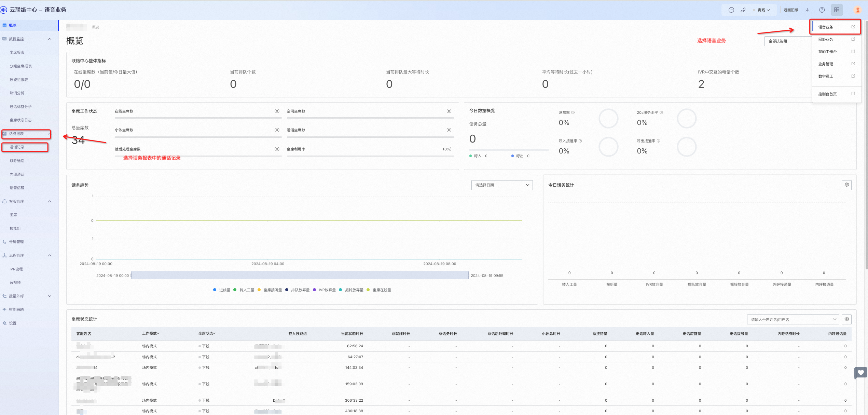Open the 请选择日期 date dropdown
The image size is (868, 415).
click(x=502, y=185)
